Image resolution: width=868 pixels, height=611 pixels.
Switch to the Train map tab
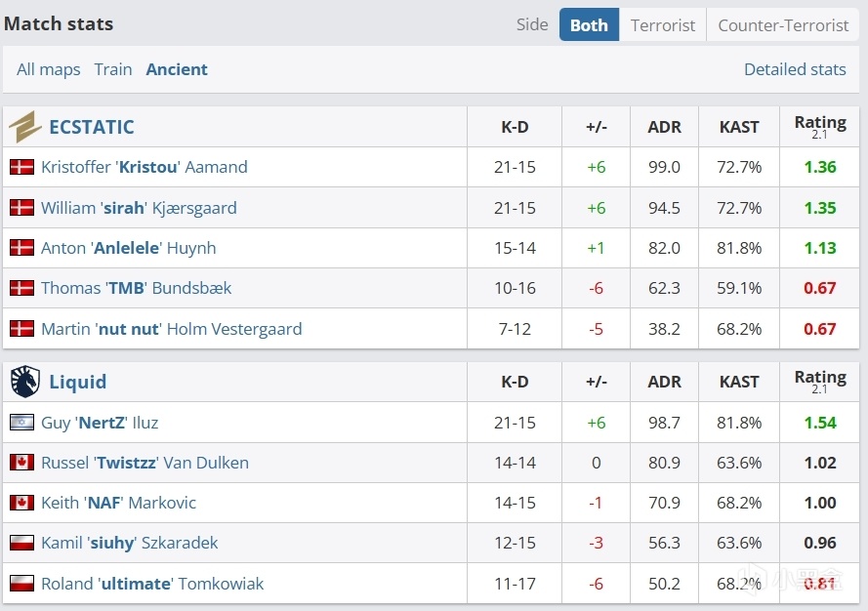pos(113,69)
